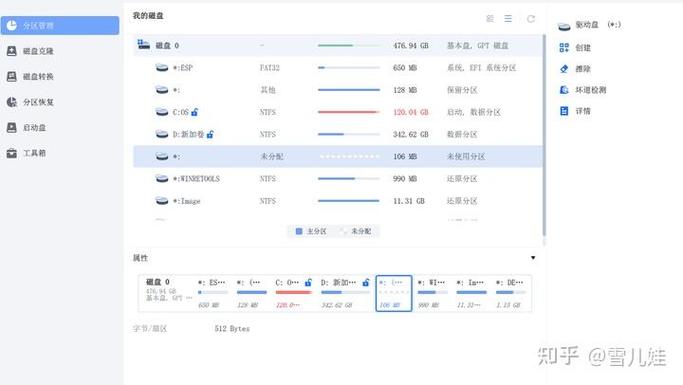Screen dimensions: 683x385
Task: Click the 磁盘转换 sidebar icon
Action: coord(12,77)
